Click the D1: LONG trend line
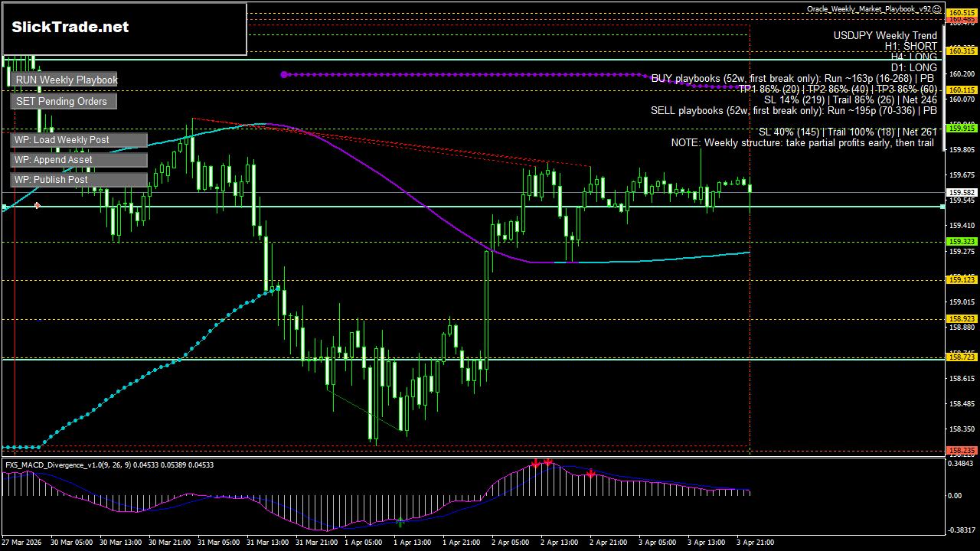Image resolution: width=980 pixels, height=551 pixels. (x=913, y=68)
